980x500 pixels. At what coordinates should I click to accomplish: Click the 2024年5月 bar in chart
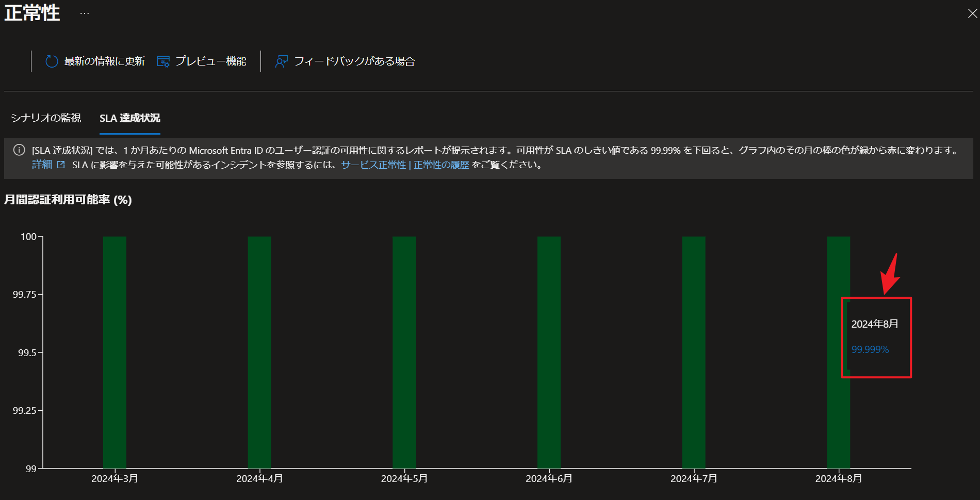(x=404, y=352)
